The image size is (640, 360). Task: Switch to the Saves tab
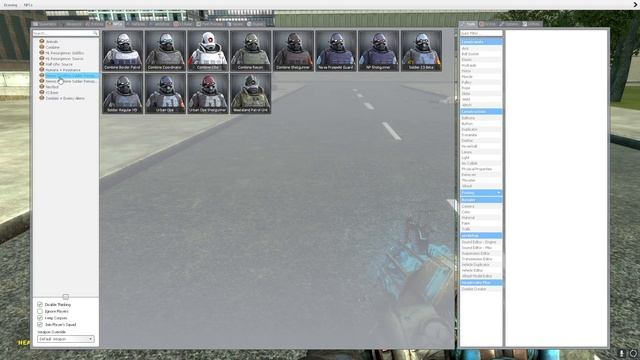(236, 24)
